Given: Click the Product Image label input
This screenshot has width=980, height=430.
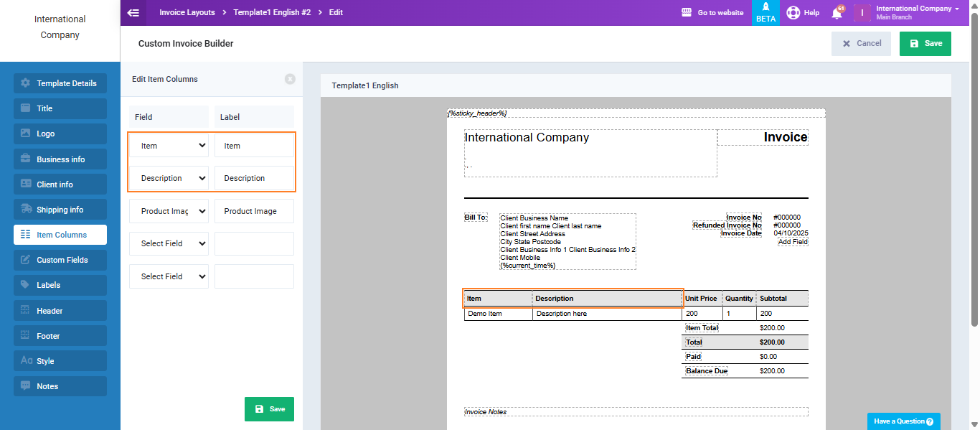Looking at the screenshot, I should (x=254, y=211).
